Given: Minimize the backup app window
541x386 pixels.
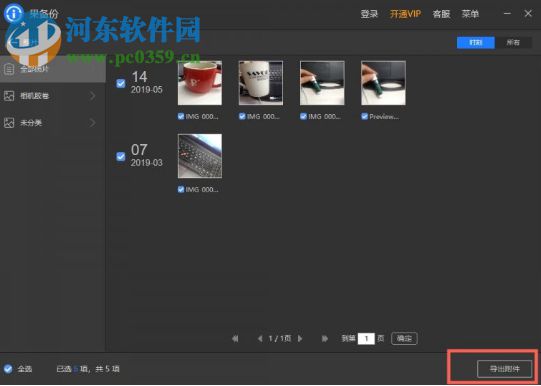Looking at the screenshot, I should click(507, 13).
